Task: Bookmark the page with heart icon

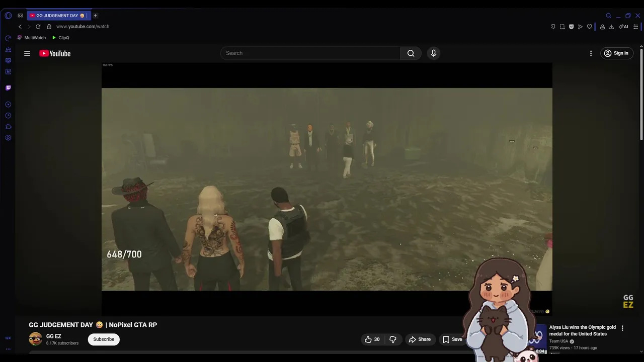Action: [589, 27]
